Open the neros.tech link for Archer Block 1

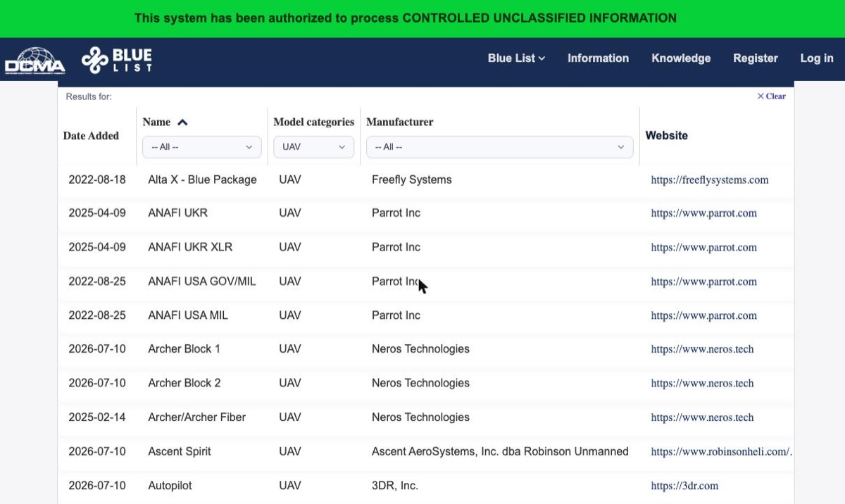pyautogui.click(x=702, y=349)
